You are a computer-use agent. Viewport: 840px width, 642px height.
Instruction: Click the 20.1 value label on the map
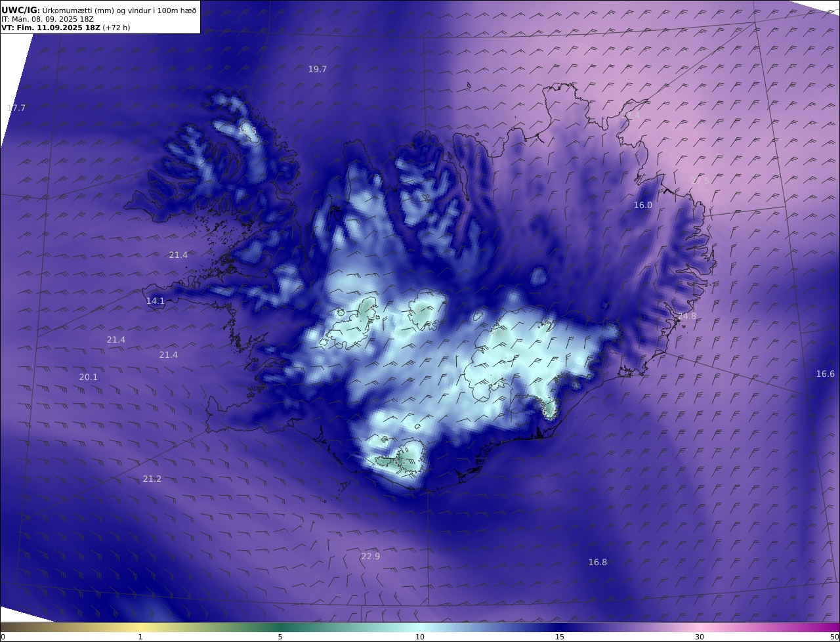tap(89, 377)
